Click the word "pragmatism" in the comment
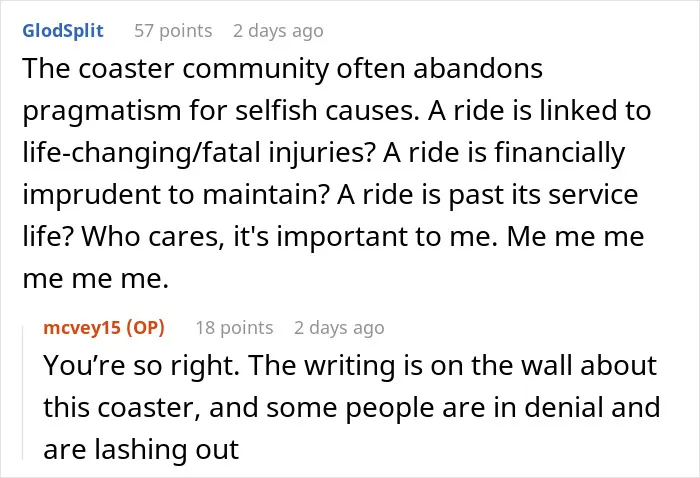 (102, 112)
